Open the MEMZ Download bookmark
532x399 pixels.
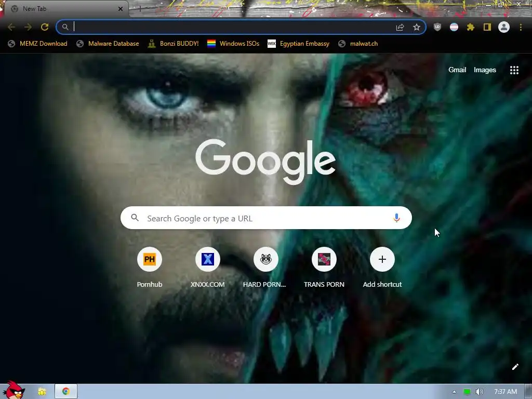tap(37, 44)
